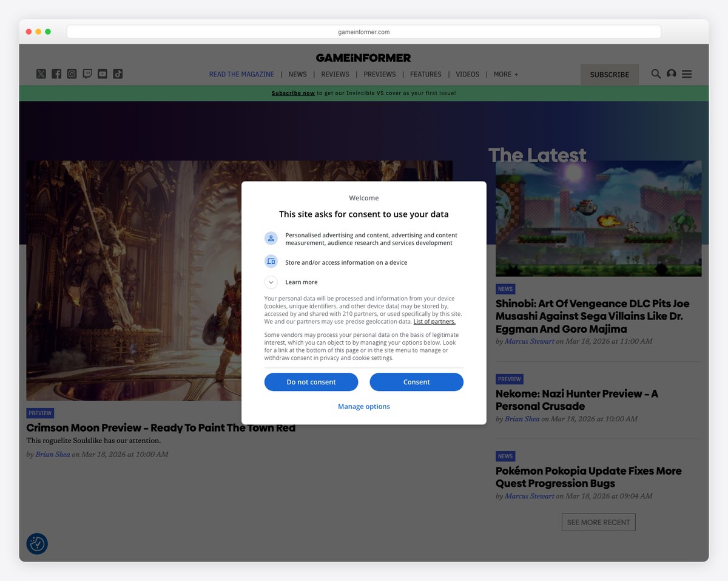
Task: Click the user account profile icon
Action: click(x=671, y=74)
